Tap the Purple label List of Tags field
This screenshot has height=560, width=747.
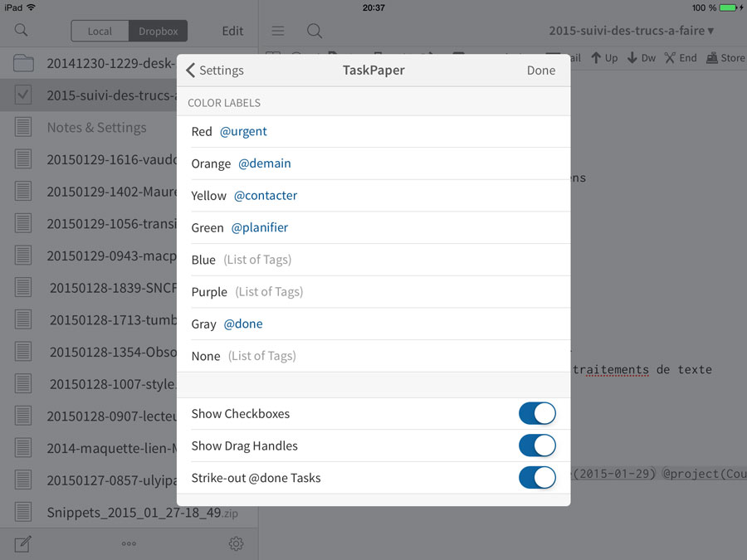click(269, 292)
